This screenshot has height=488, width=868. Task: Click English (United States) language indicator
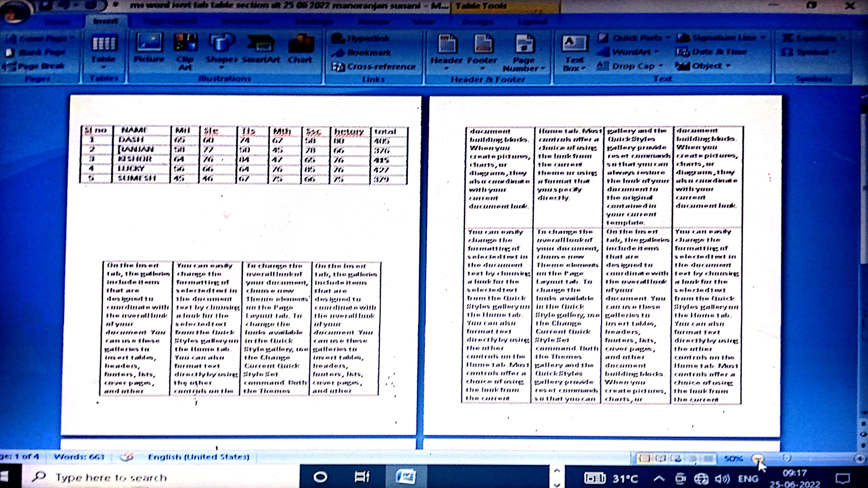click(x=198, y=457)
